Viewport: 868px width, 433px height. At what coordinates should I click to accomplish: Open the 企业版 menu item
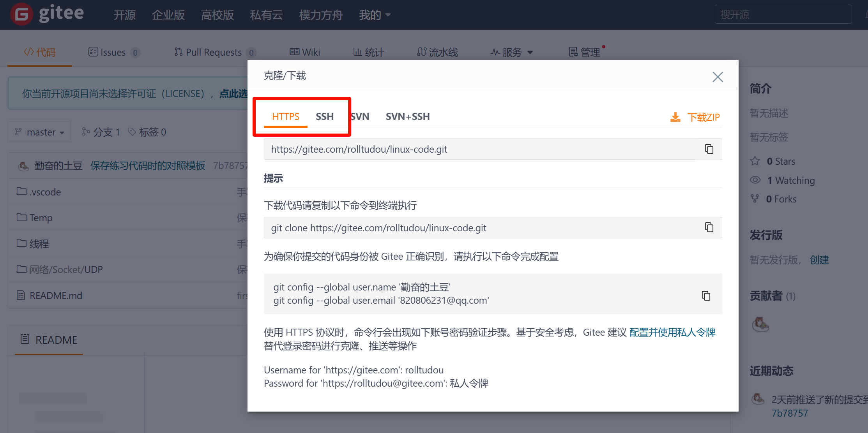[168, 15]
